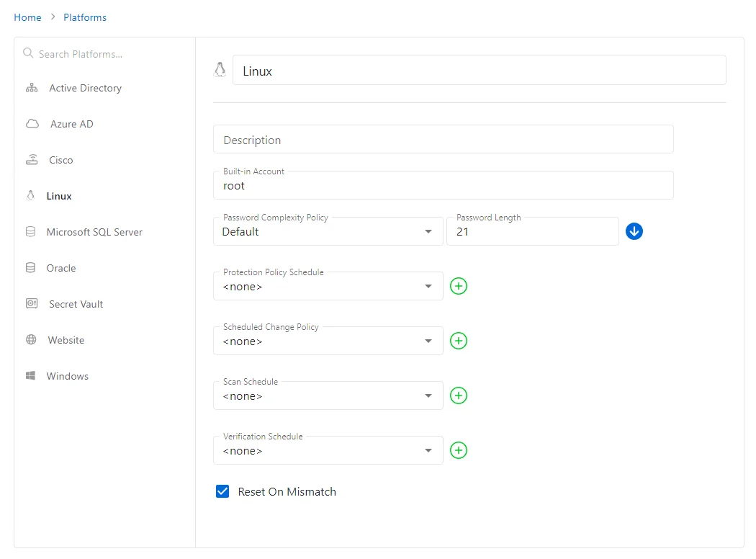The height and width of the screenshot is (559, 756).
Task: Select the Active Directory platform icon
Action: (32, 88)
